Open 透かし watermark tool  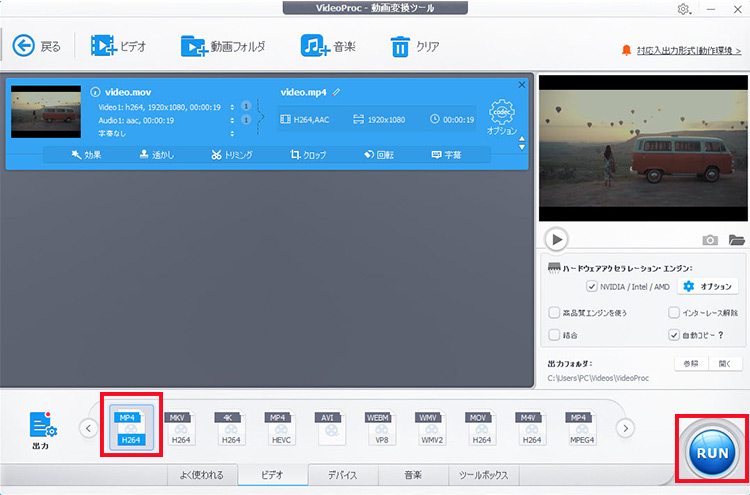(157, 154)
